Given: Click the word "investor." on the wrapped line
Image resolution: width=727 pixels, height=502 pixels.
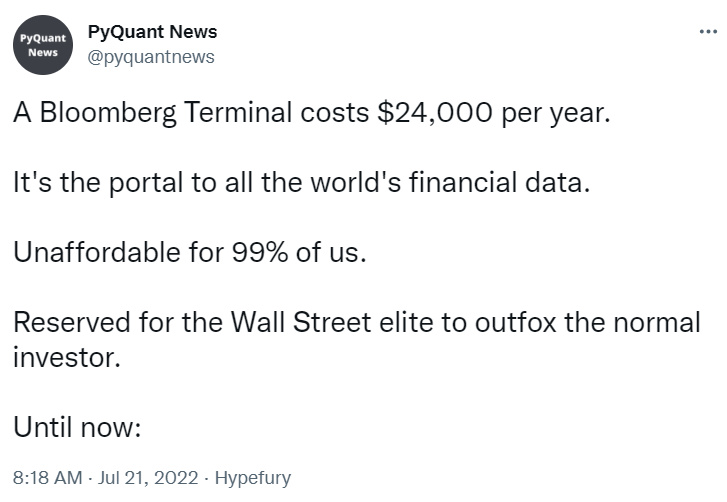Looking at the screenshot, I should tap(66, 358).
